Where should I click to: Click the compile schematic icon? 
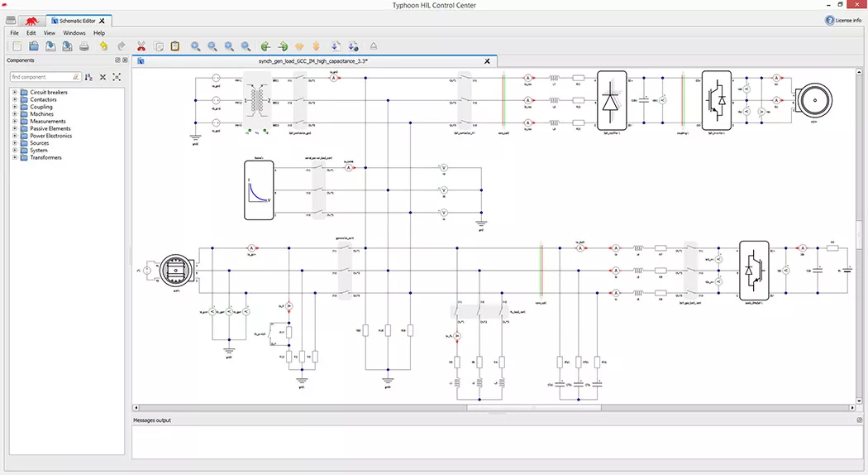[x=336, y=46]
